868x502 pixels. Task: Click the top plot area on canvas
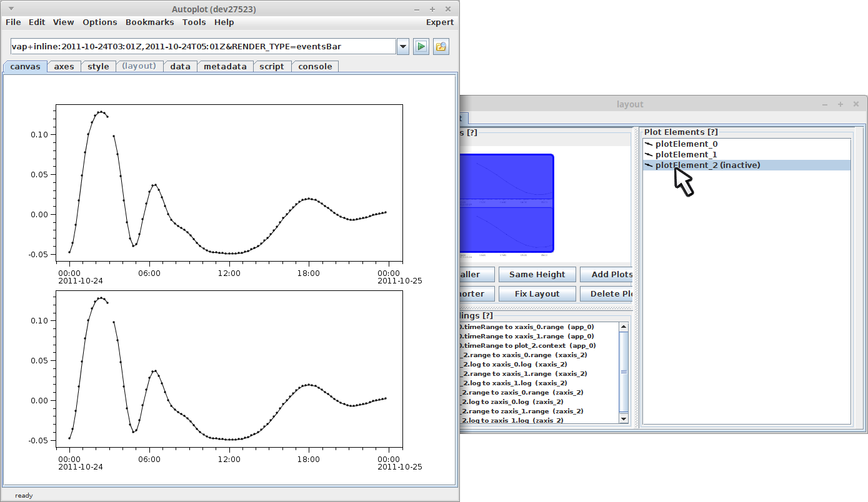229,183
